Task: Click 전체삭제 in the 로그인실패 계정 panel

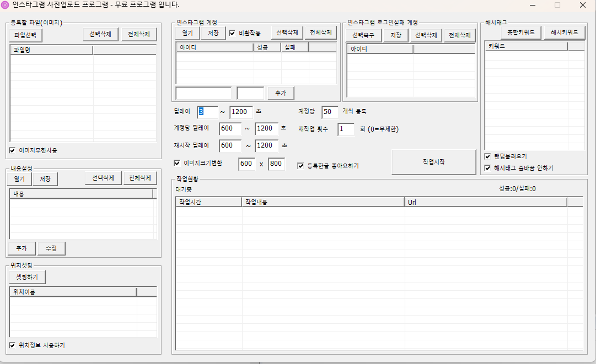Action: pos(460,35)
